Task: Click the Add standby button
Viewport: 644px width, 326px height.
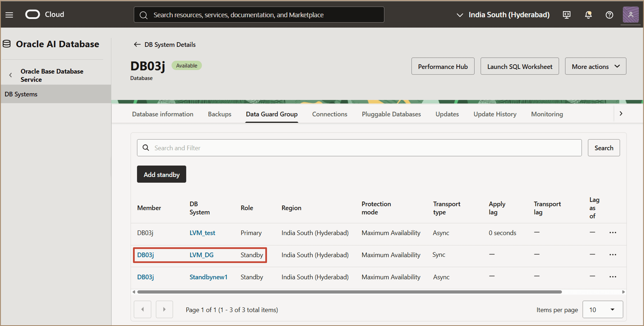Action: pyautogui.click(x=161, y=174)
